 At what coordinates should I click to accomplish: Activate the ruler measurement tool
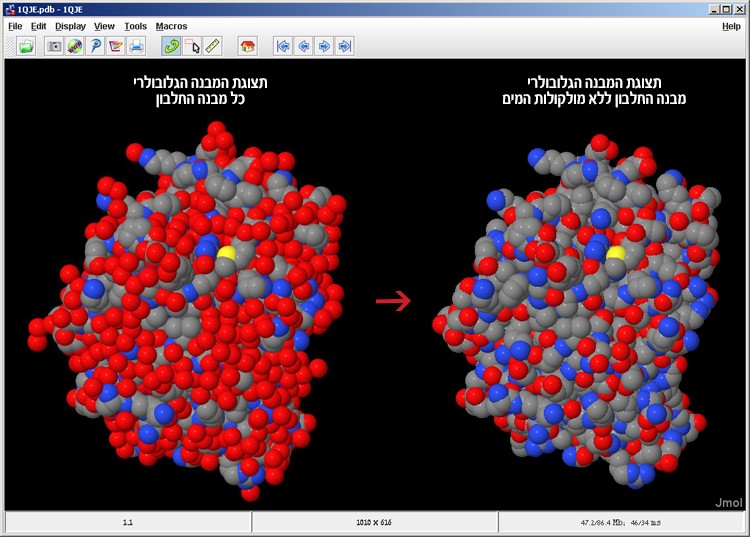point(212,46)
